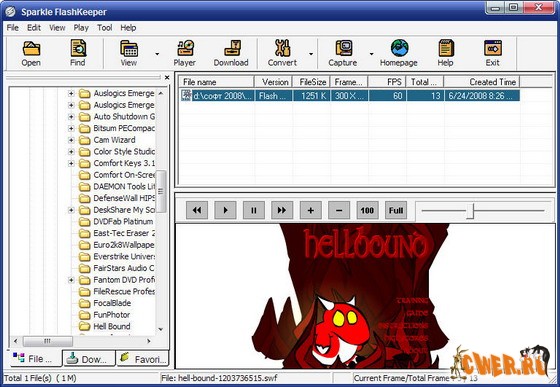
Task: Select the FocalBlade folder
Action: click(112, 303)
